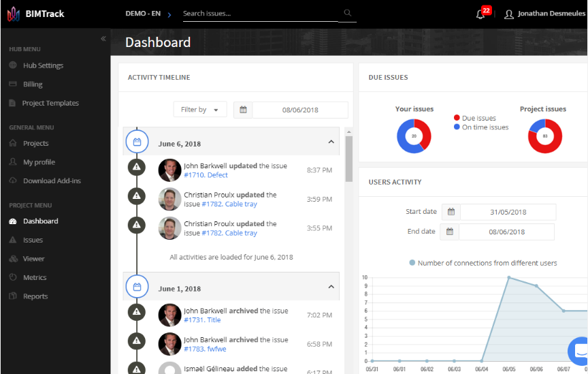Click the search magnifier icon

(x=347, y=13)
